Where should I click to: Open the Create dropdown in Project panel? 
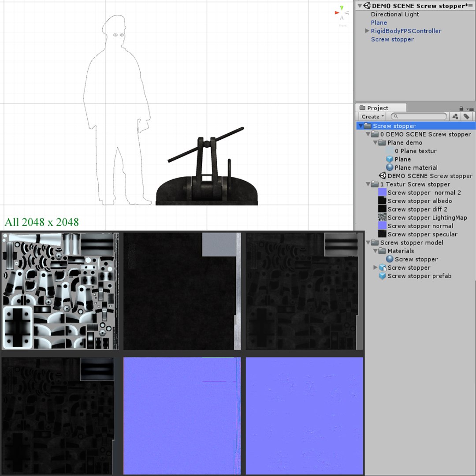372,116
